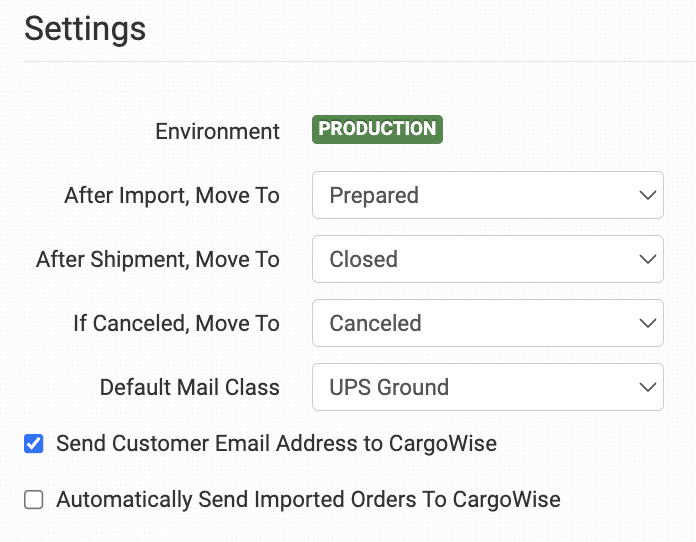696x542 pixels.
Task: Click the Default Mail Class label
Action: click(x=190, y=388)
